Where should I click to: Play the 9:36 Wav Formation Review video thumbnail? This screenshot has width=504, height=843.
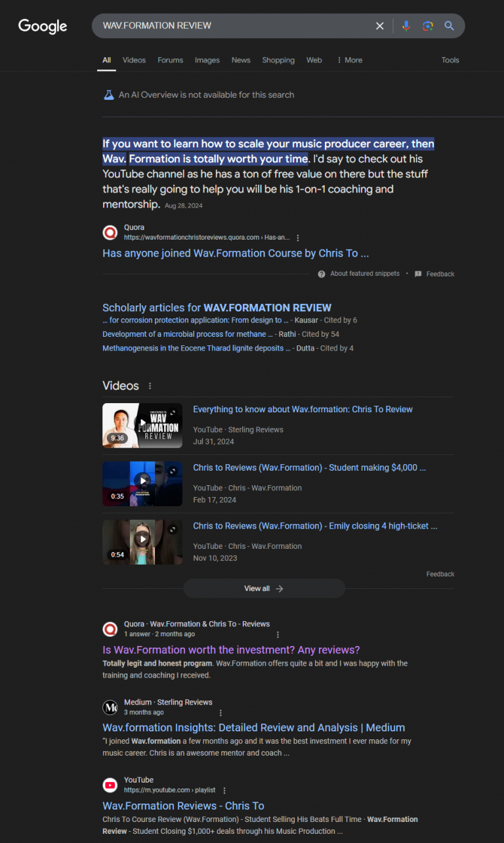pyautogui.click(x=142, y=425)
